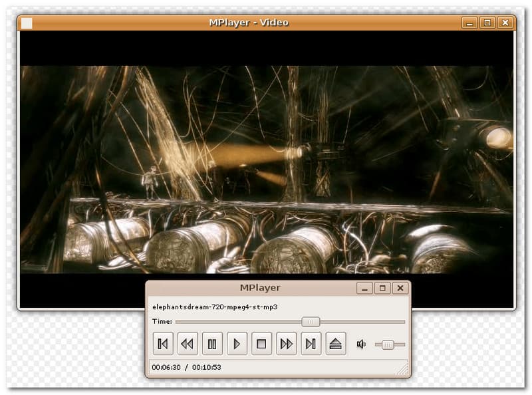This screenshot has width=532, height=395.
Task: Click the play button
Action: [237, 344]
